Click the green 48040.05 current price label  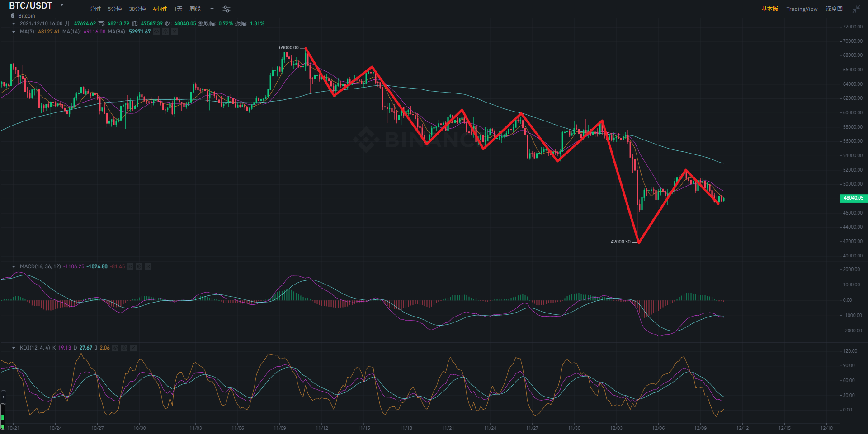coord(853,198)
